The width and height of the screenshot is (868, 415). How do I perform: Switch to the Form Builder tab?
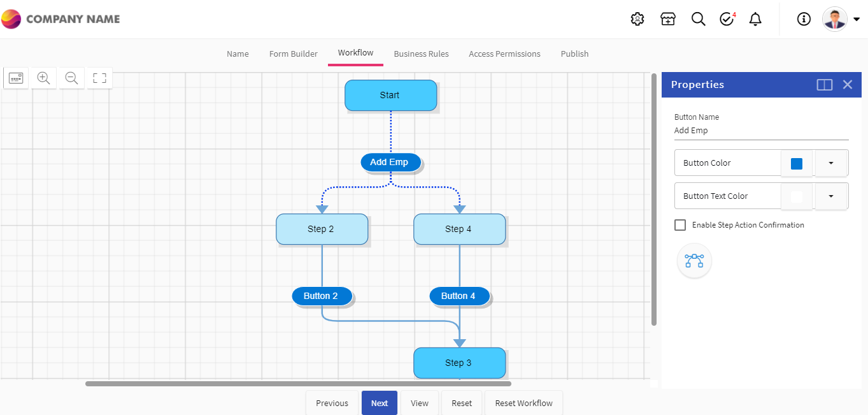click(293, 54)
